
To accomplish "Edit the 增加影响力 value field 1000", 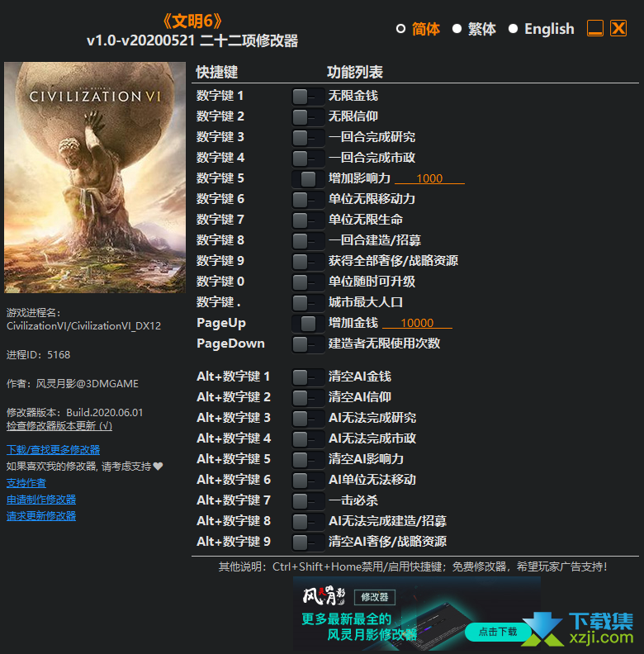I will pyautogui.click(x=429, y=178).
